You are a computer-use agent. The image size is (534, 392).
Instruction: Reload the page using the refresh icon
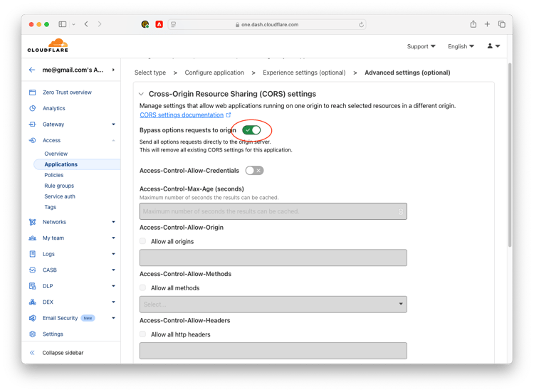coord(361,24)
